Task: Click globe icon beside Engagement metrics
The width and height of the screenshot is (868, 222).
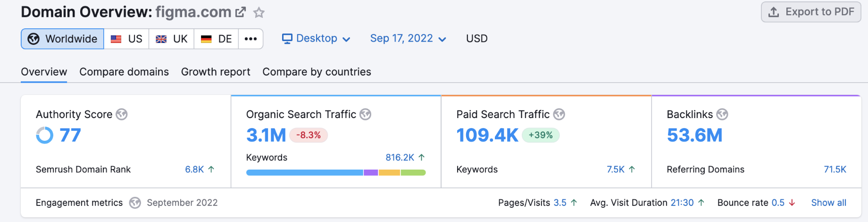Action: 135,203
